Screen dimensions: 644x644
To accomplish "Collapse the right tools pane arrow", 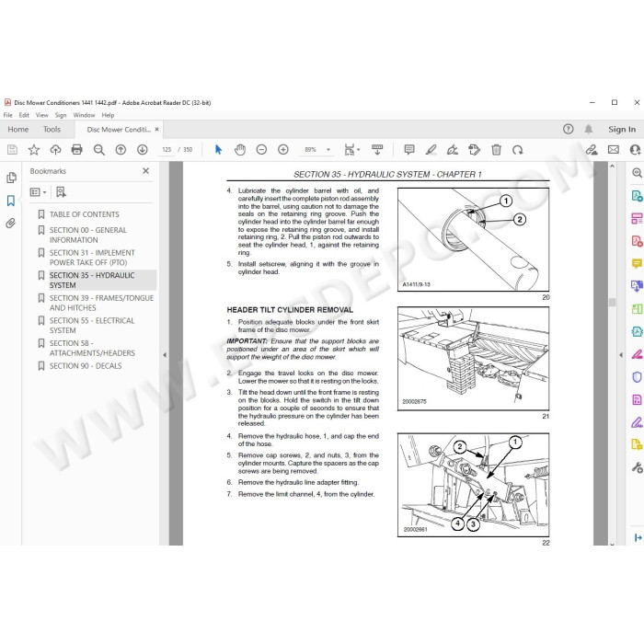I will 621,355.
